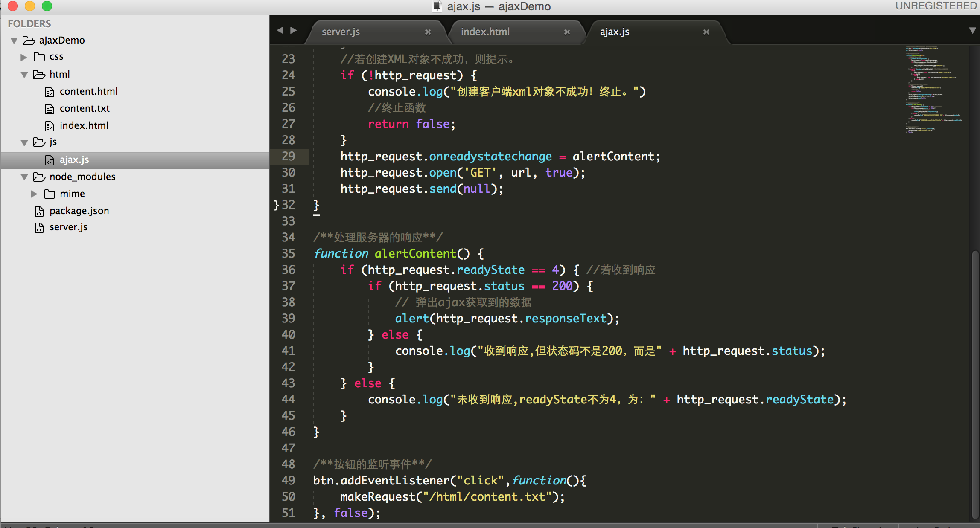
Task: Select the css folder label
Action: click(56, 56)
